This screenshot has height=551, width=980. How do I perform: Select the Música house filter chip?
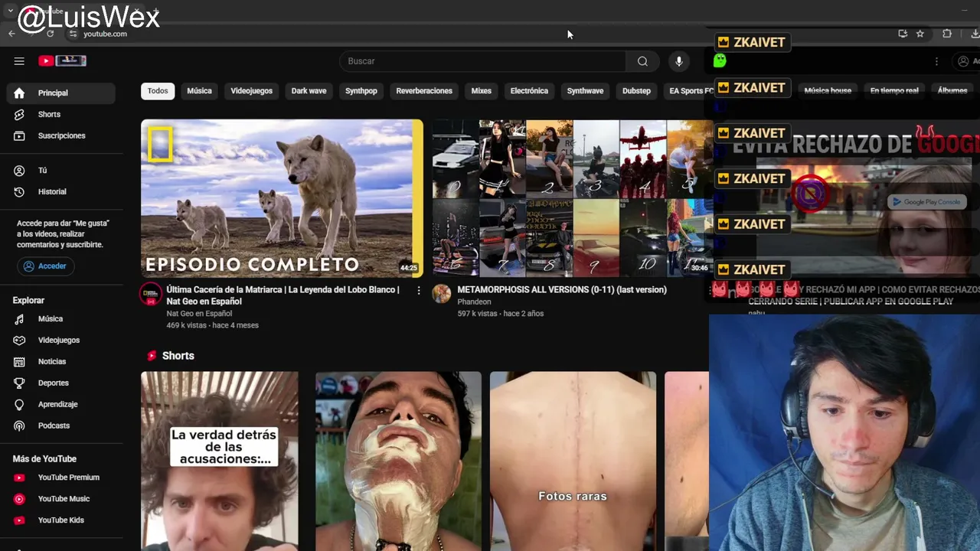coord(828,91)
